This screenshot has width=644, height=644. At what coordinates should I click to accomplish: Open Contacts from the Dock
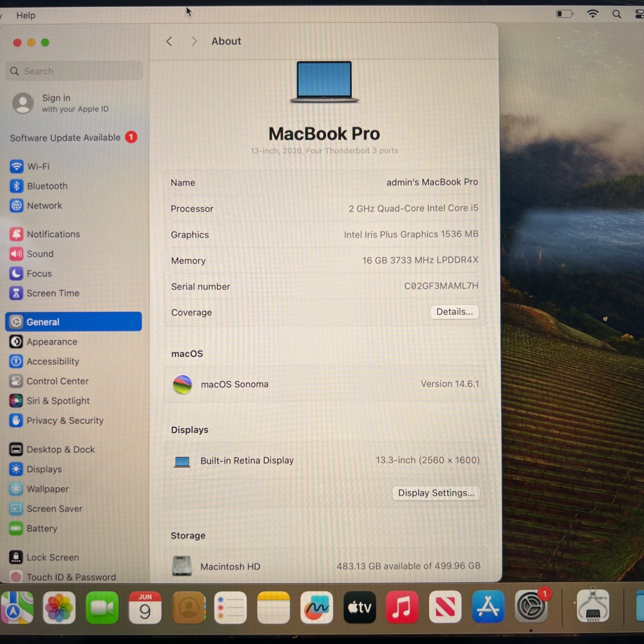click(x=188, y=608)
